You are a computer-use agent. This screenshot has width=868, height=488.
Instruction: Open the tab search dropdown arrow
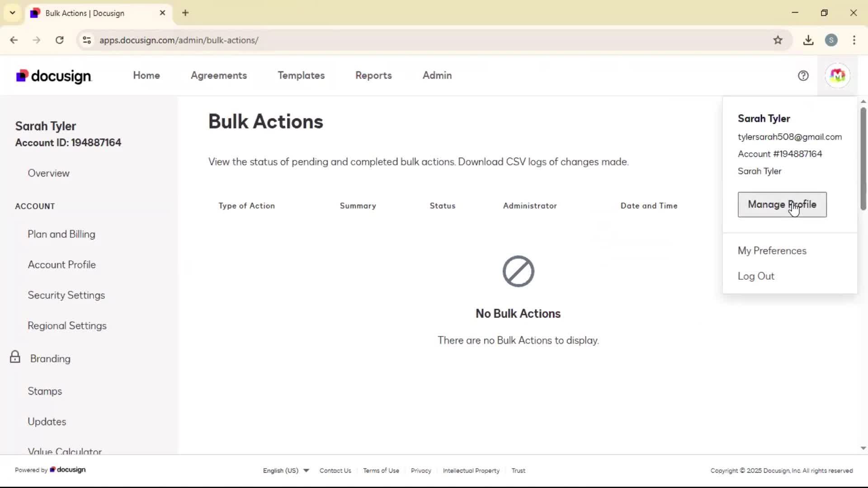[13, 13]
